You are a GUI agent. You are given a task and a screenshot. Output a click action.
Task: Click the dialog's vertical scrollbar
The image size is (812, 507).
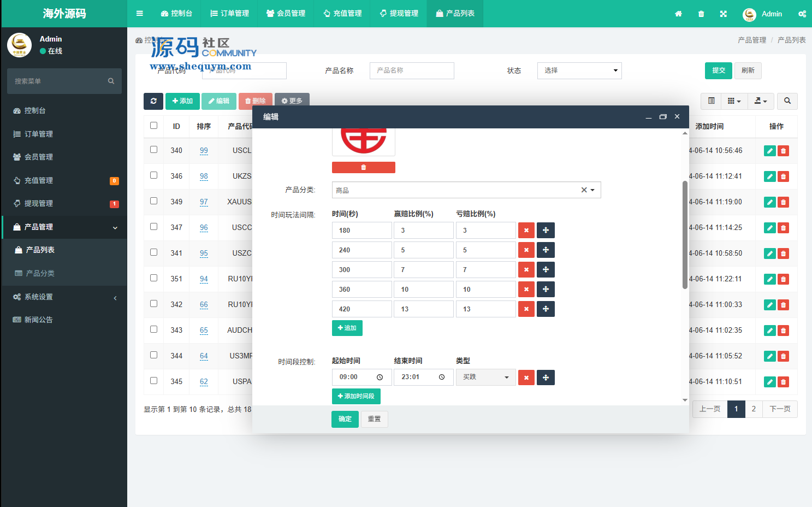point(685,235)
